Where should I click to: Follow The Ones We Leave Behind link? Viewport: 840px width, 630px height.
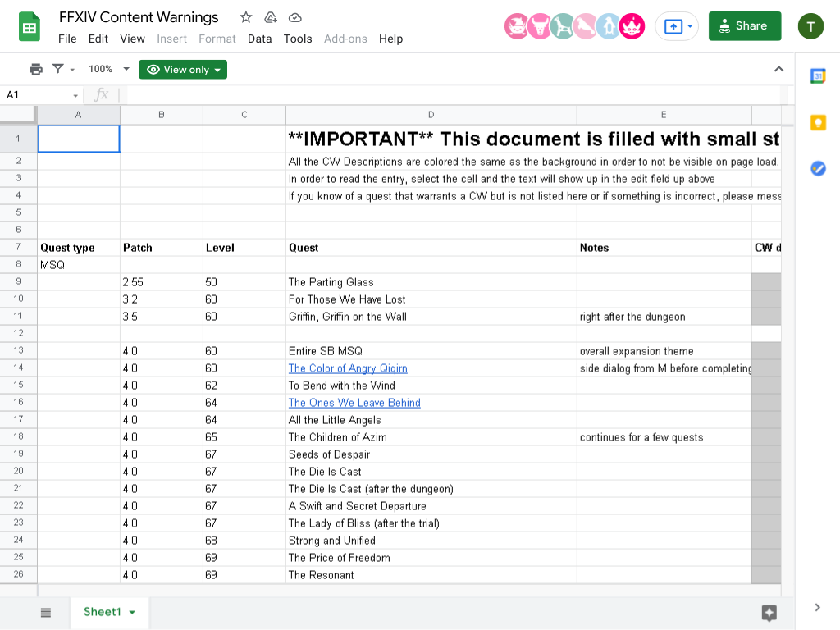click(354, 403)
